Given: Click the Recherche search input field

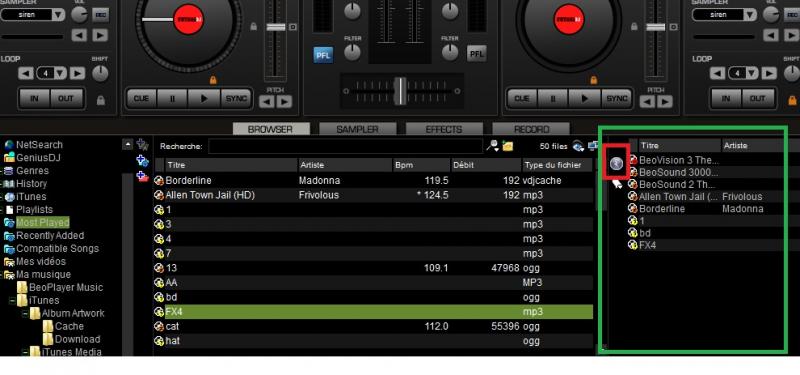Looking at the screenshot, I should [x=345, y=146].
